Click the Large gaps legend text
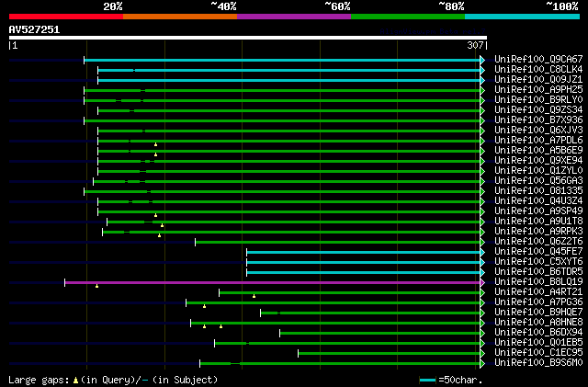Viewport: 588px width, 387px height. (x=113, y=380)
